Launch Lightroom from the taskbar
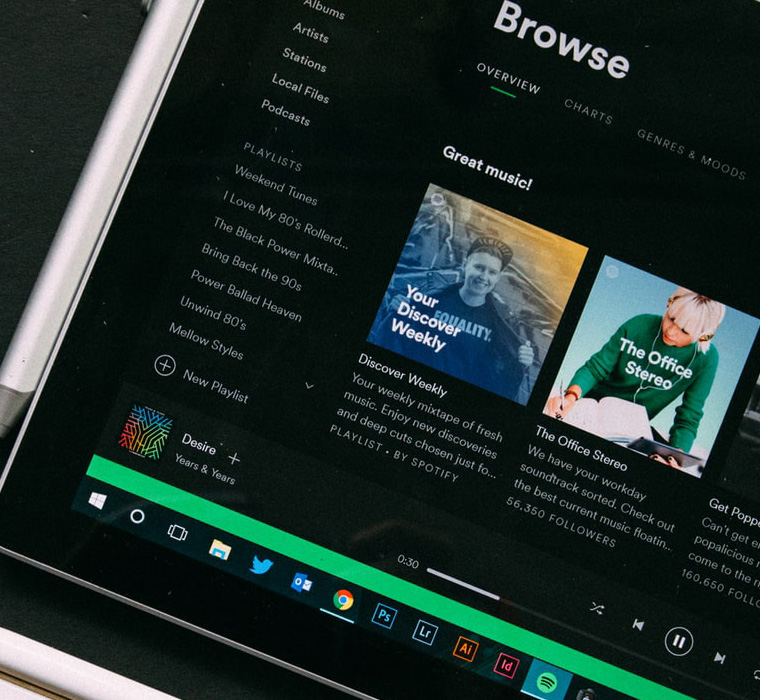The image size is (760, 700). coord(425,632)
